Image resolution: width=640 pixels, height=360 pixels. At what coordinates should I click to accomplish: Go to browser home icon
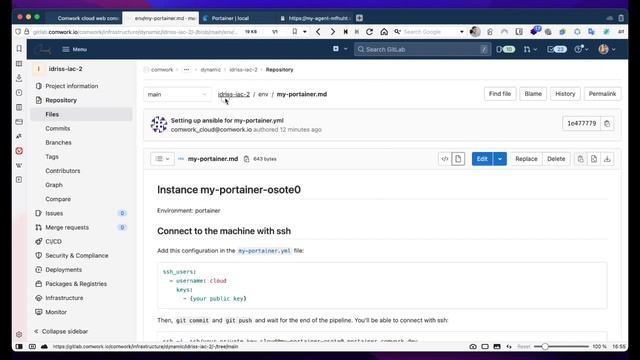(384, 32)
